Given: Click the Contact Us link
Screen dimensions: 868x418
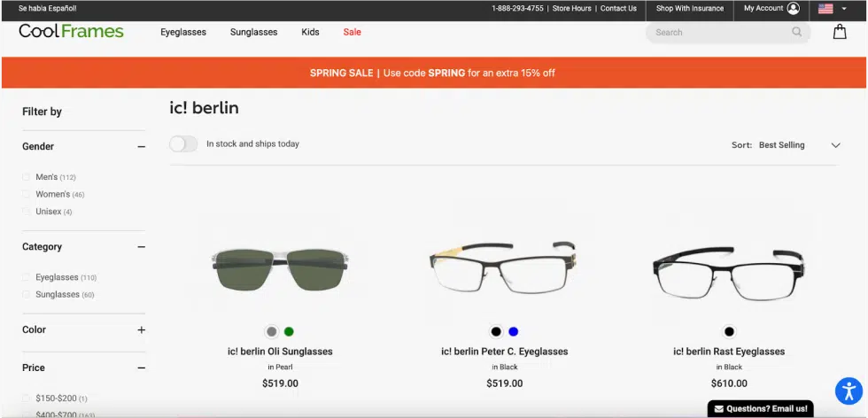Looking at the screenshot, I should (x=618, y=8).
